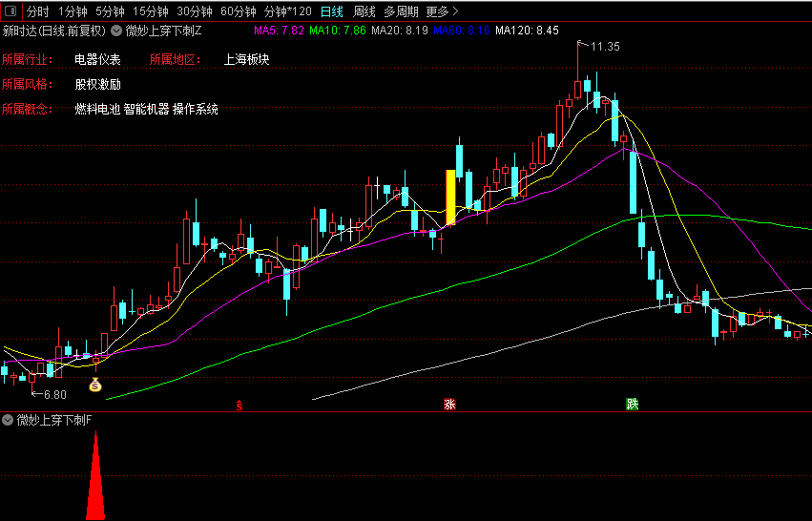Click the 所属行业 label

click(x=27, y=59)
